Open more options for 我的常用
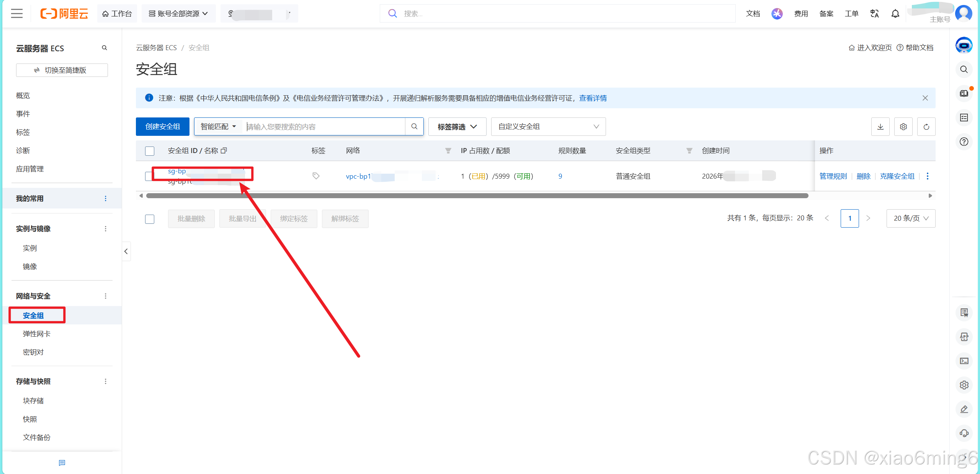 106,199
